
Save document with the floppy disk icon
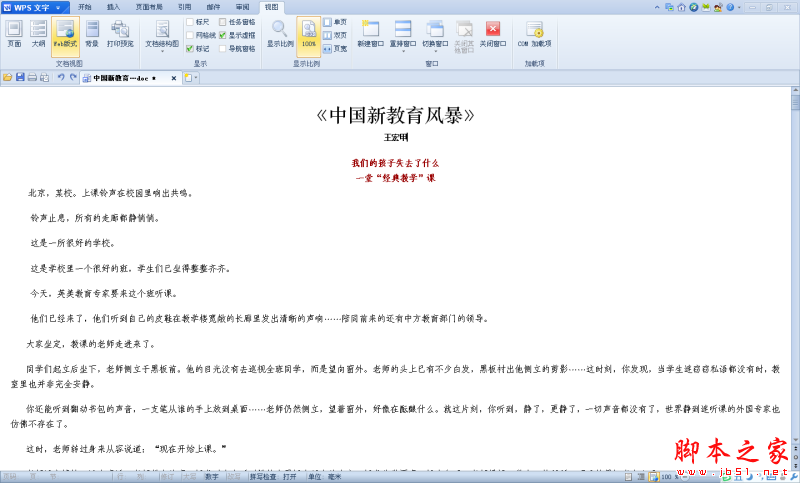coord(20,78)
